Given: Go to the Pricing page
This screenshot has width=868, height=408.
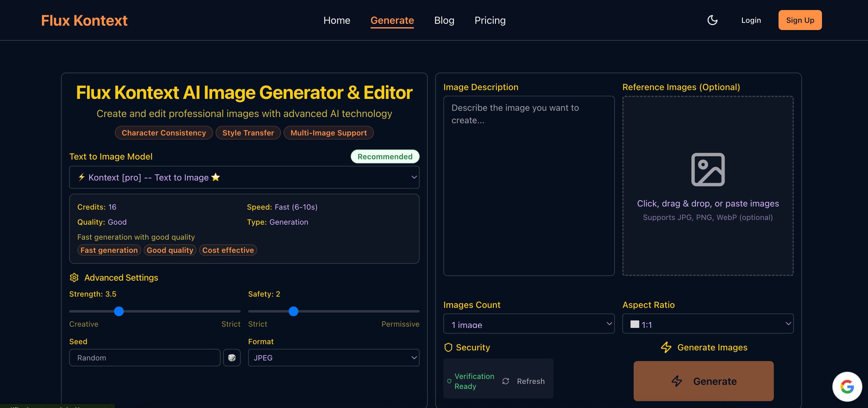Looking at the screenshot, I should tap(490, 20).
